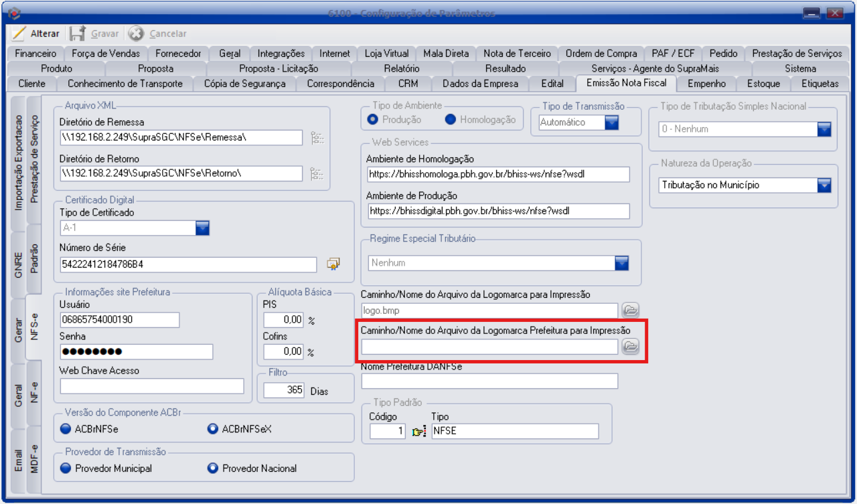This screenshot has height=504, width=857.
Task: Open the Financeiro tab
Action: 35,54
